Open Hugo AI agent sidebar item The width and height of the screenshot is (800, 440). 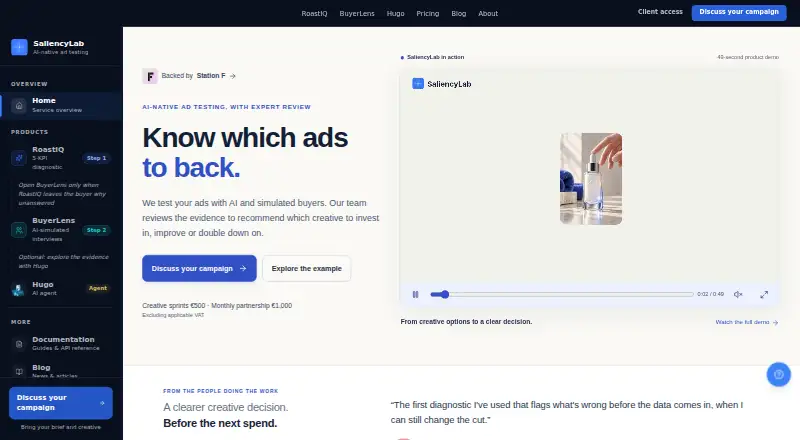click(x=61, y=289)
